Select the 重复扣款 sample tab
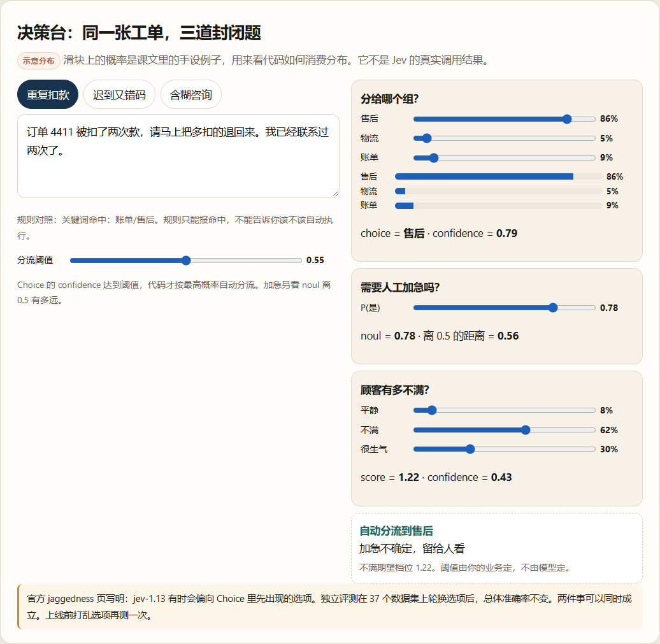The width and height of the screenshot is (660, 644). (x=48, y=94)
